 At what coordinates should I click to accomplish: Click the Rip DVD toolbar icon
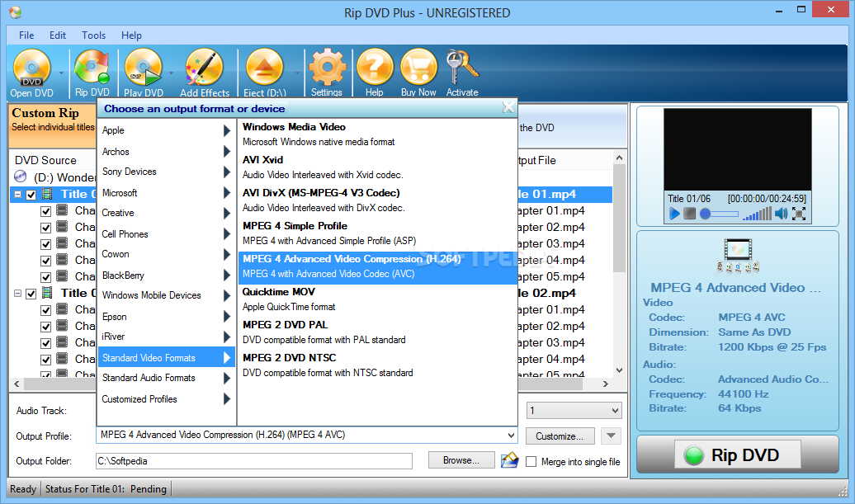92,73
